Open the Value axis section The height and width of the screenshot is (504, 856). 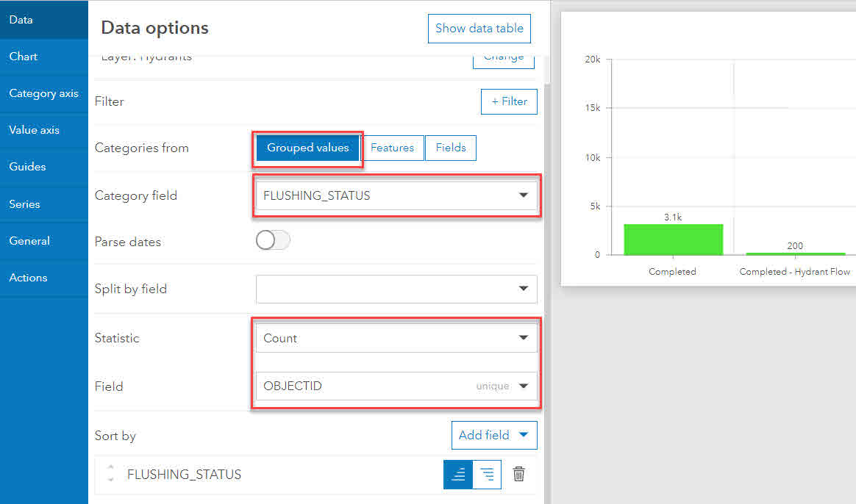[x=35, y=130]
